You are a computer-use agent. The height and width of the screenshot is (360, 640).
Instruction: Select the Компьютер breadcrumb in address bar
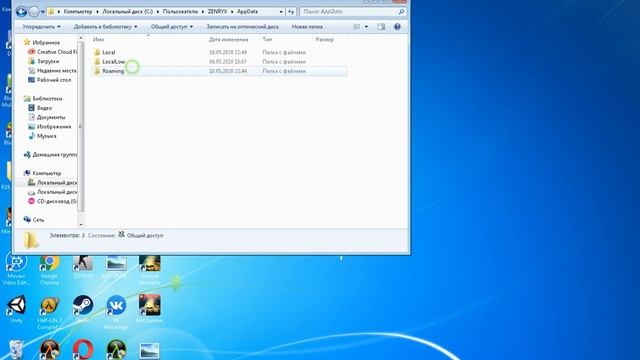78,12
